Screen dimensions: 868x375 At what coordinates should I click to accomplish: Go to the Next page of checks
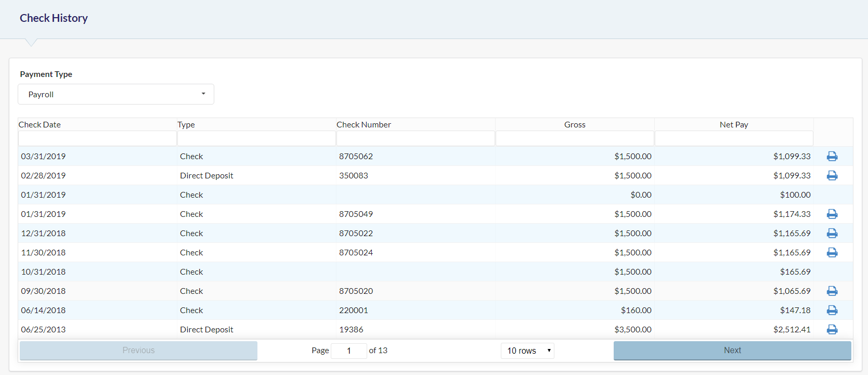point(732,351)
